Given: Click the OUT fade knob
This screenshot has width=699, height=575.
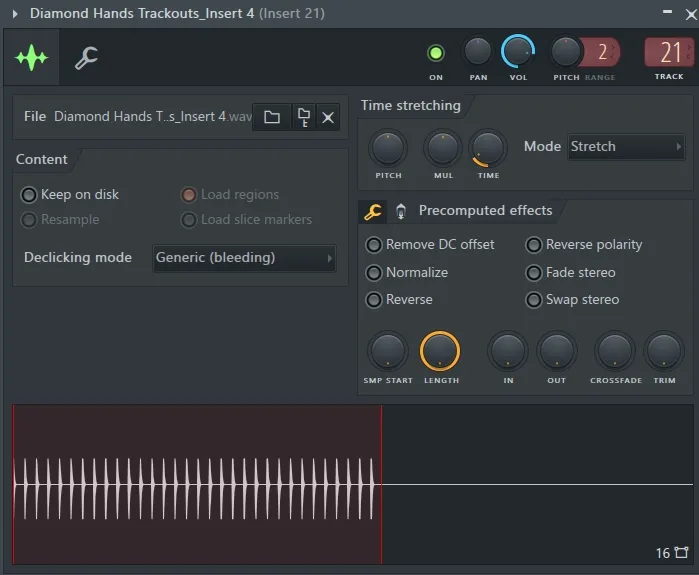Looking at the screenshot, I should coord(557,351).
